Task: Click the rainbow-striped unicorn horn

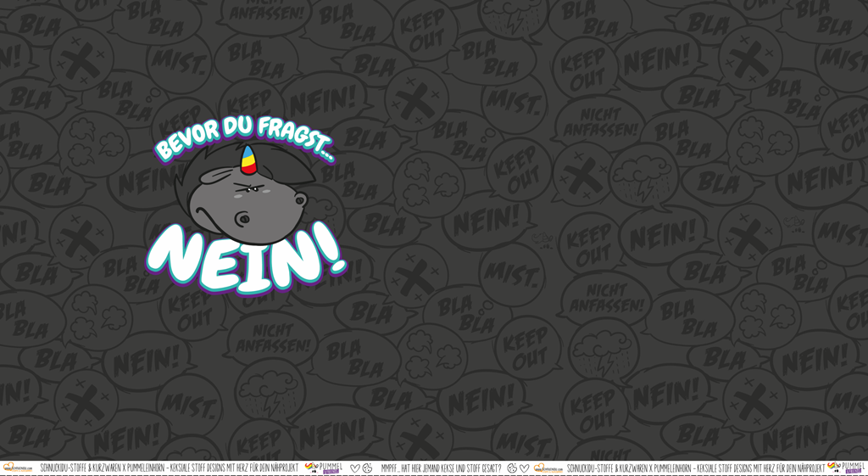Action: tap(248, 160)
